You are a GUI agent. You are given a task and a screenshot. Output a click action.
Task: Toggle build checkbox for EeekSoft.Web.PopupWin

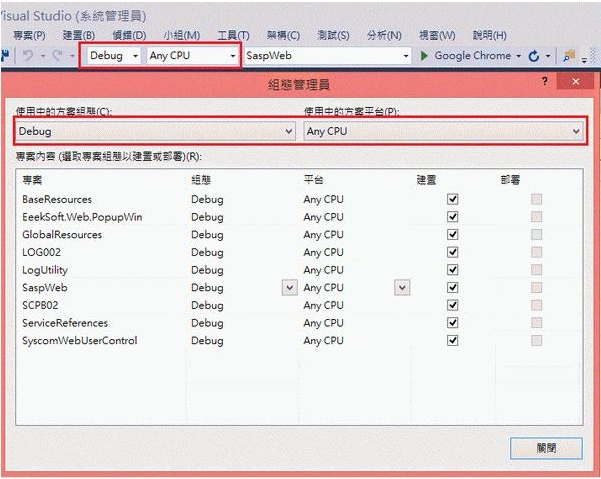(453, 217)
